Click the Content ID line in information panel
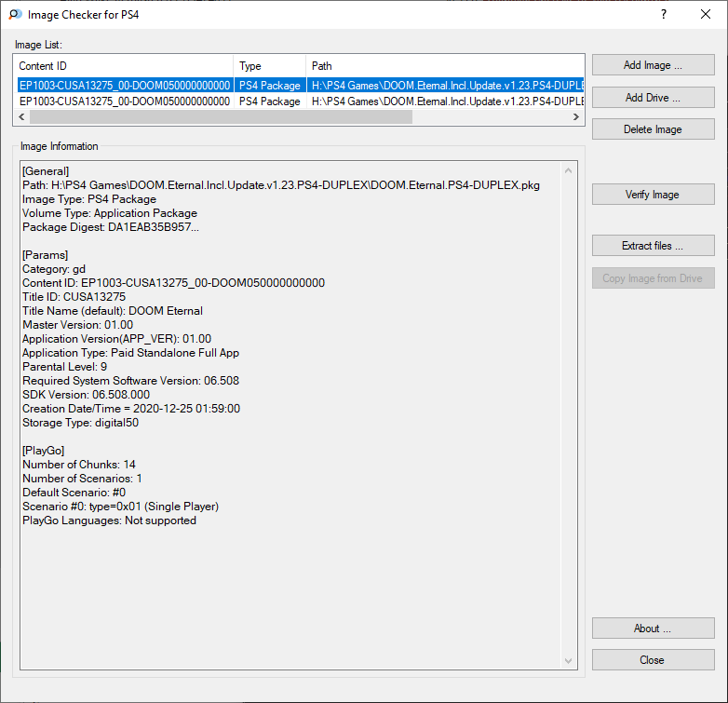 (x=174, y=283)
